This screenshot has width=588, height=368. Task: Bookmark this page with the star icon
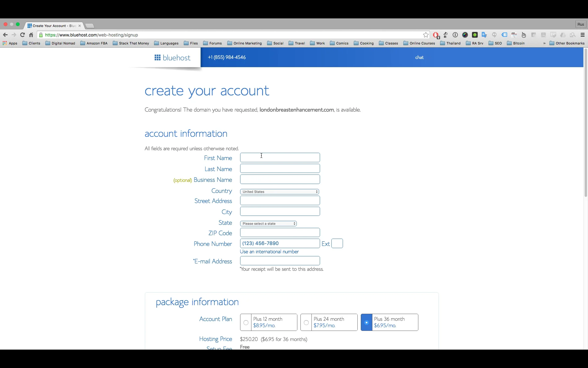click(426, 35)
